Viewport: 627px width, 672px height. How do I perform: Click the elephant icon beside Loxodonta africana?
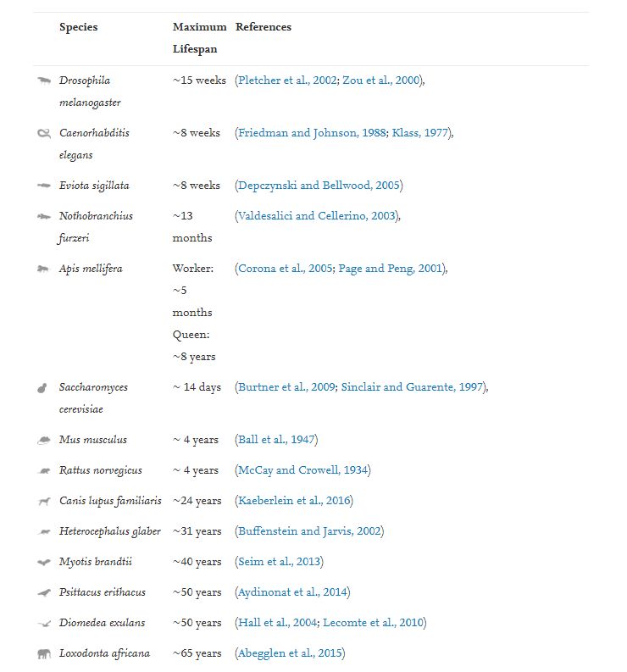click(x=43, y=653)
